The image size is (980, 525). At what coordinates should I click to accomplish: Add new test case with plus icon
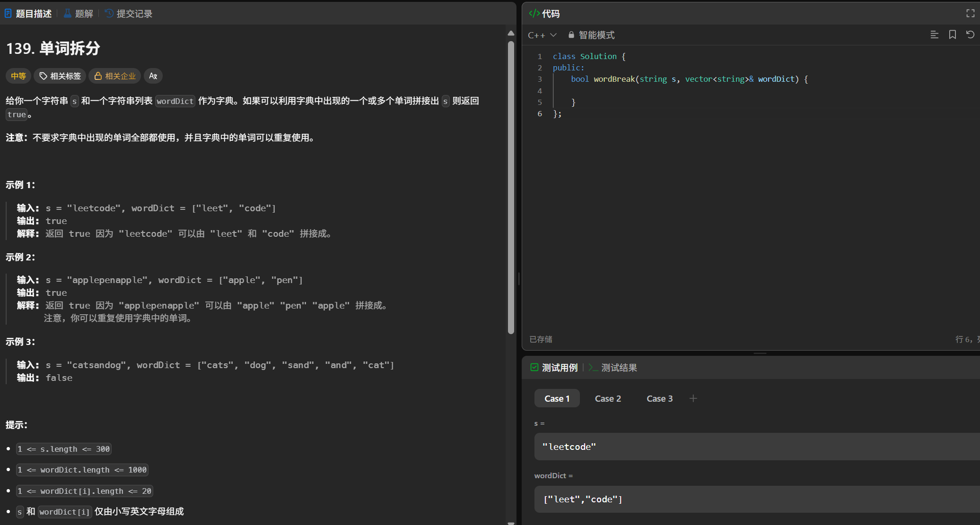(x=693, y=398)
